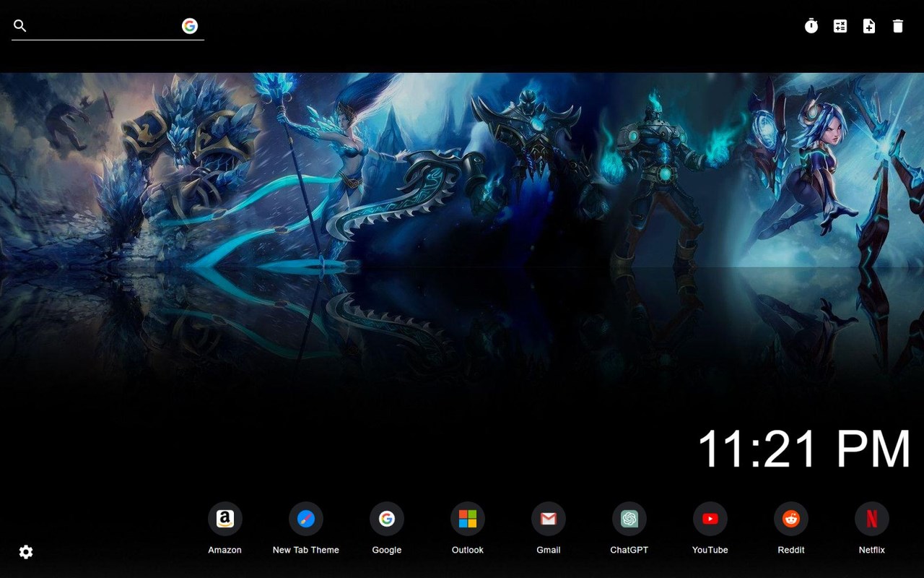Open settings with the gear icon
Image resolution: width=924 pixels, height=578 pixels.
[26, 552]
